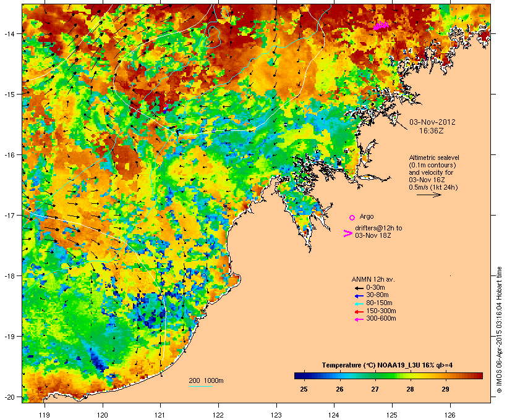This screenshot has width=507, height=420.
Task: Click the 03-Nov 16Z velocity date text
Action: click(x=427, y=180)
